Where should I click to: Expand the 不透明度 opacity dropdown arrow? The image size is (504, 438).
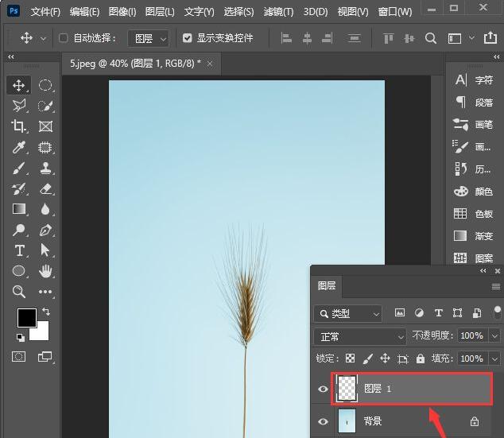point(496,336)
